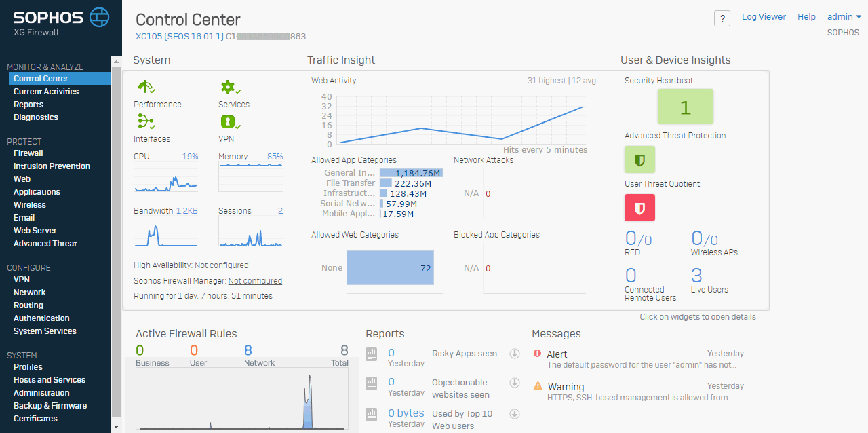Viewport: 868px width, 433px height.
Task: Open Routing configuration
Action: coord(28,305)
